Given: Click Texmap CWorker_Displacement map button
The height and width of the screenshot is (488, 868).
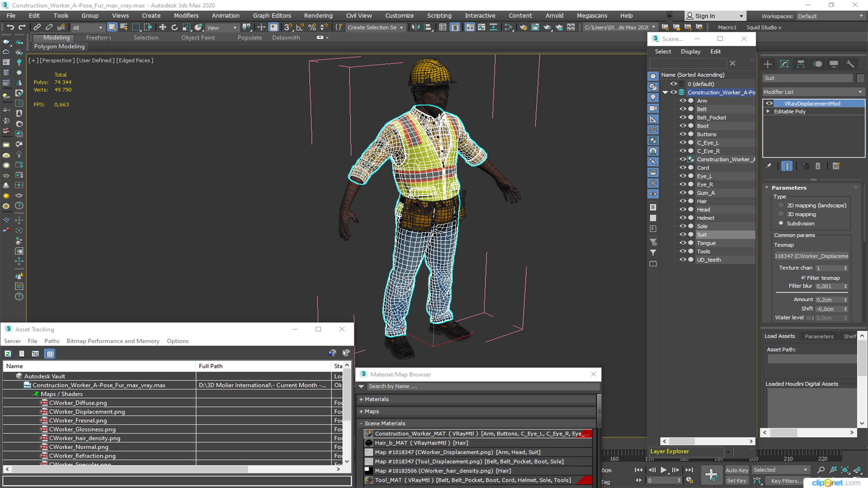Looking at the screenshot, I should 812,256.
